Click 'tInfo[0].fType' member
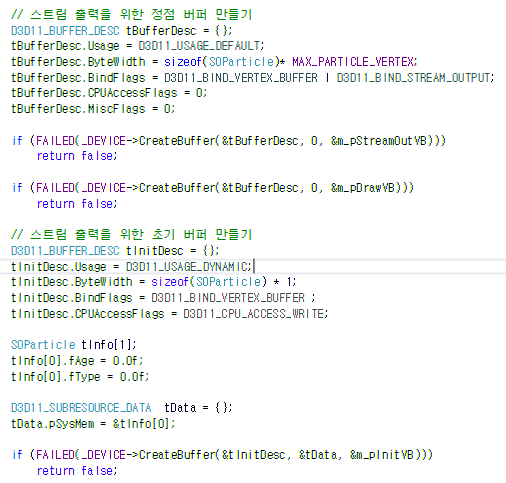Viewport: 506px width, 483px height. [x=56, y=377]
